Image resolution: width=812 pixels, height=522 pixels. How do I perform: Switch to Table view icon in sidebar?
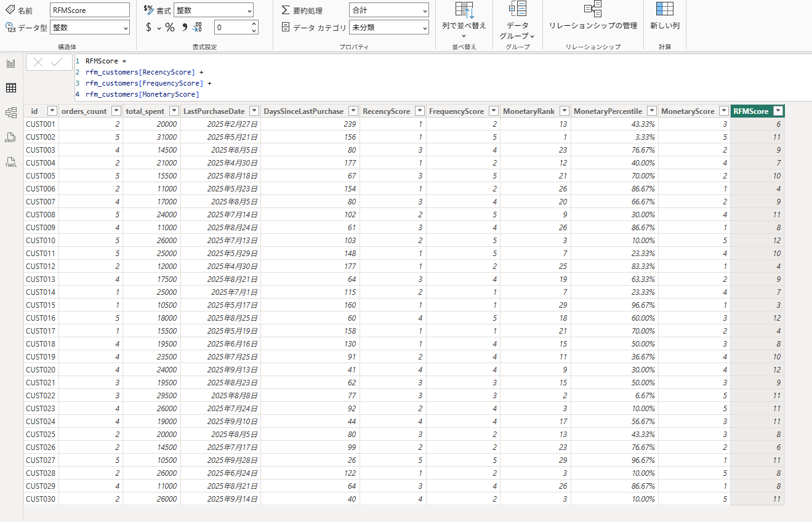(x=10, y=88)
